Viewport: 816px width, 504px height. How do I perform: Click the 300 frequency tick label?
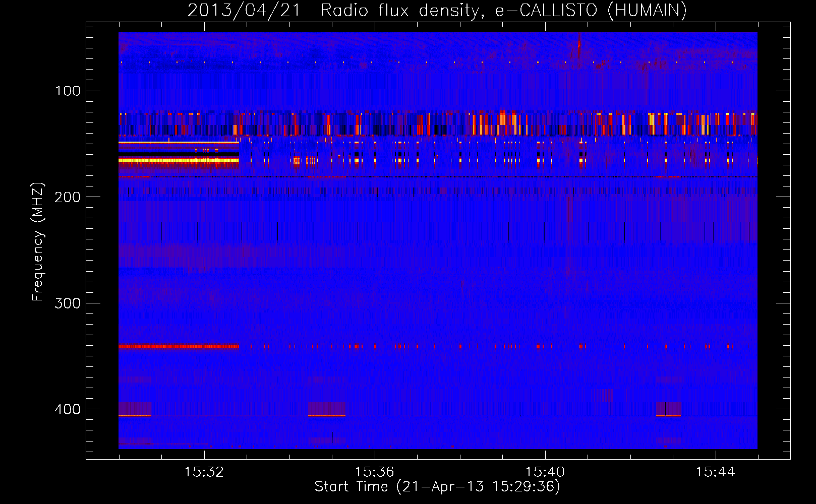tap(68, 303)
